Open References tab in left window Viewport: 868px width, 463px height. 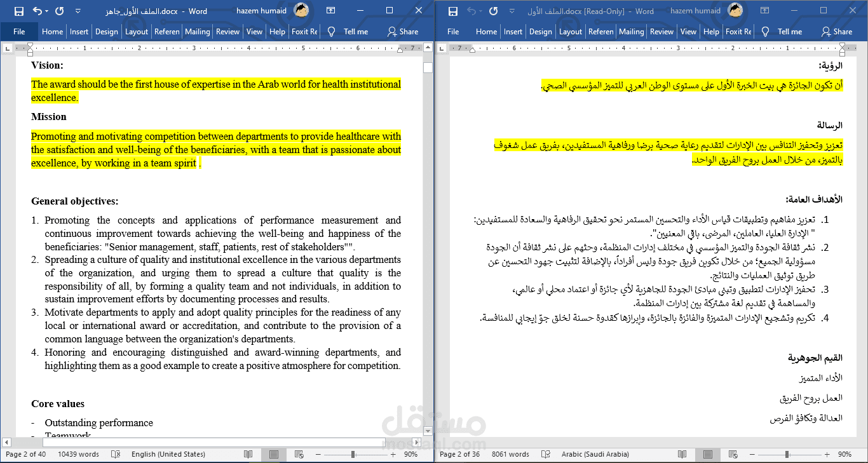[x=167, y=31]
